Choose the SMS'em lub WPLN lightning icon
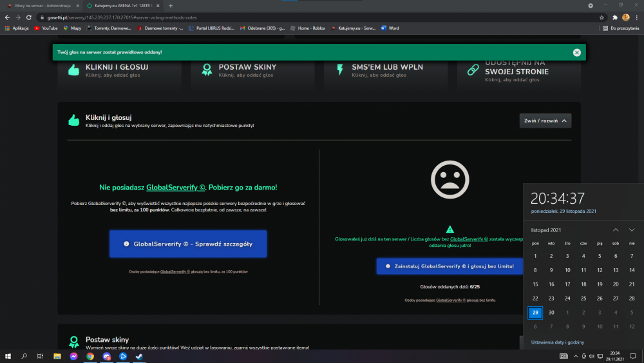This screenshot has width=644, height=363. 339,70
